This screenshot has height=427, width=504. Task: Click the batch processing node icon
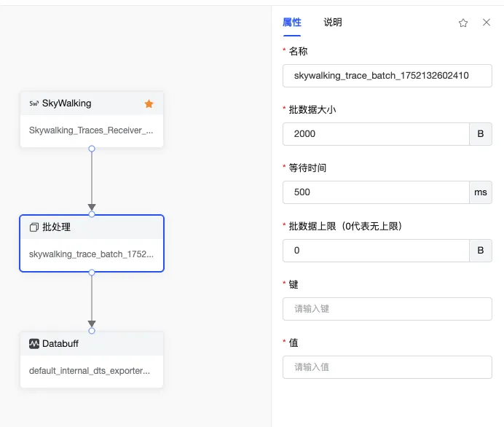pyautogui.click(x=34, y=227)
